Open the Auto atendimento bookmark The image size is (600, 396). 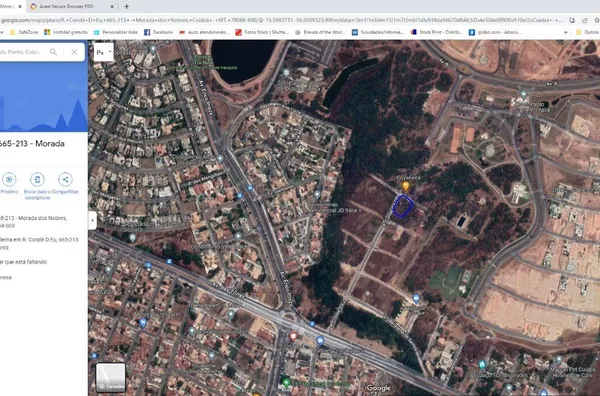[204, 33]
